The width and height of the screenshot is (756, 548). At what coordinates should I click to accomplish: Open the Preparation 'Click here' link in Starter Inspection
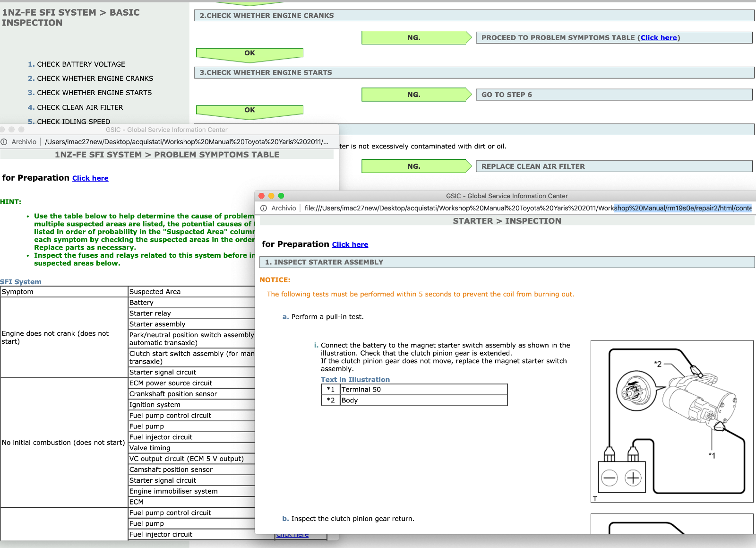(x=350, y=244)
